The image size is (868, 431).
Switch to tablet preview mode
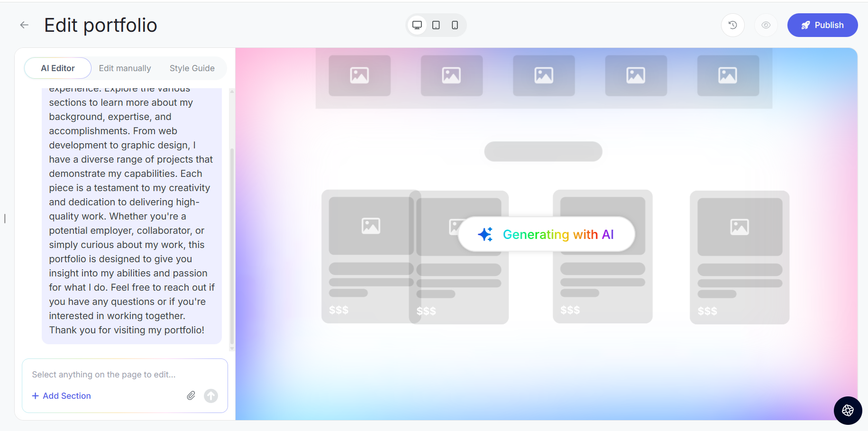click(x=436, y=25)
